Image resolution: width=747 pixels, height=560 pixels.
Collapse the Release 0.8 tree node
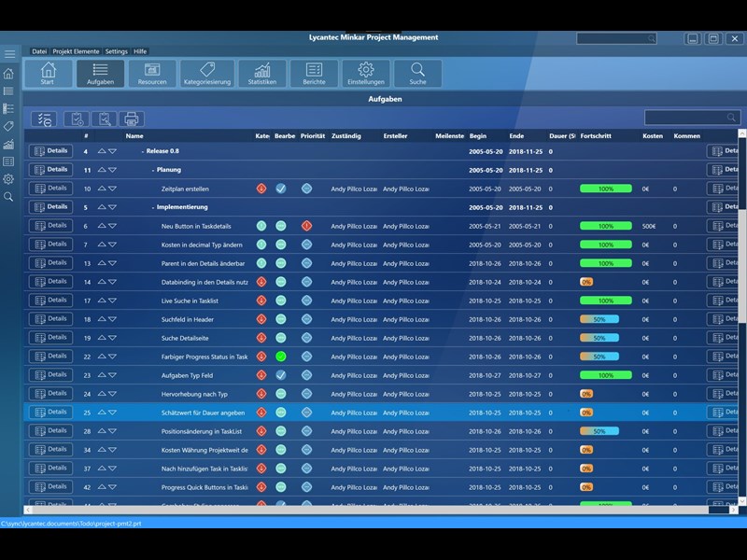[x=143, y=151]
